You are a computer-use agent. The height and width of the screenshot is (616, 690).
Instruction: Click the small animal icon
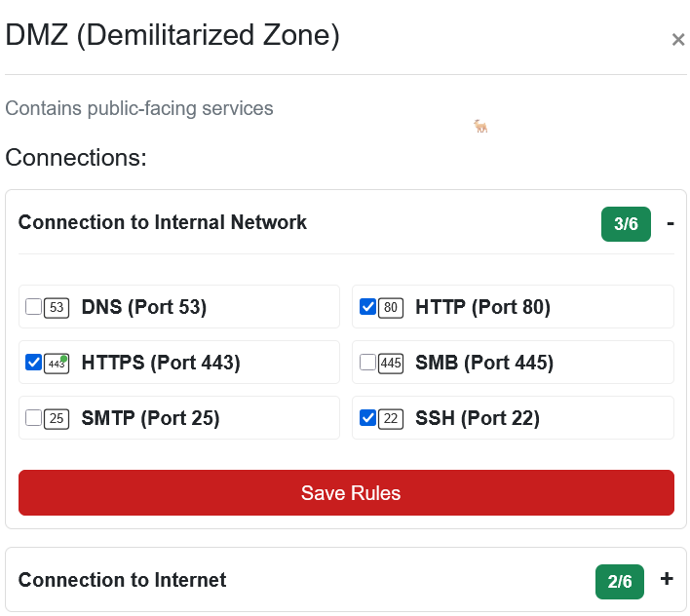click(x=480, y=126)
